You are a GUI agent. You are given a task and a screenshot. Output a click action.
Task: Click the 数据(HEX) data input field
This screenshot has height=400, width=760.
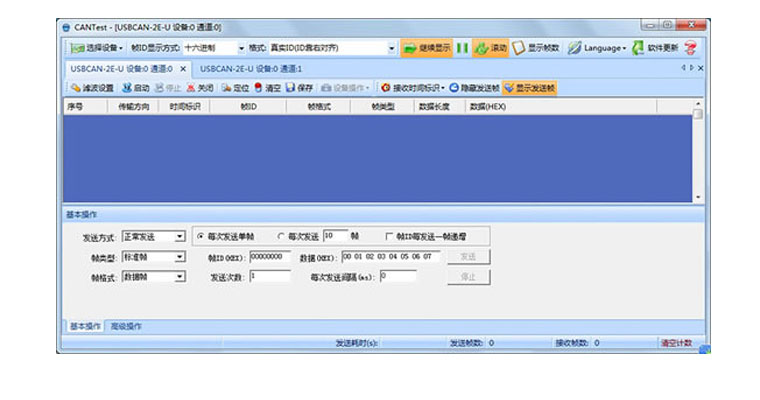(x=390, y=256)
